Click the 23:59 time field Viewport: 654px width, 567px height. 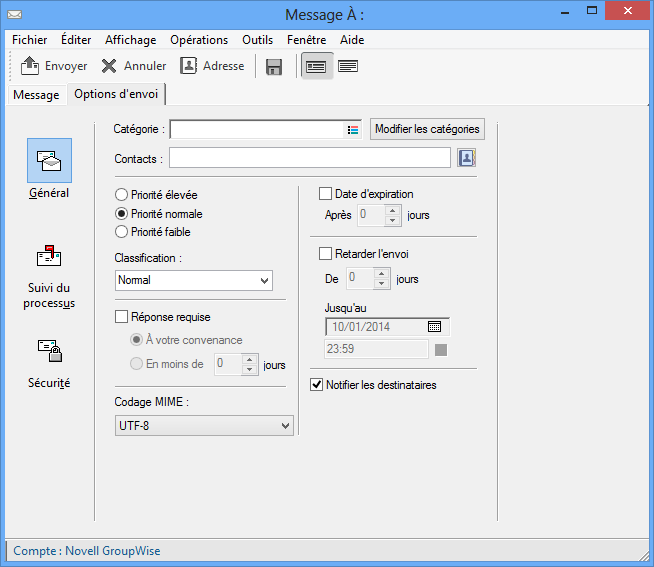click(376, 349)
